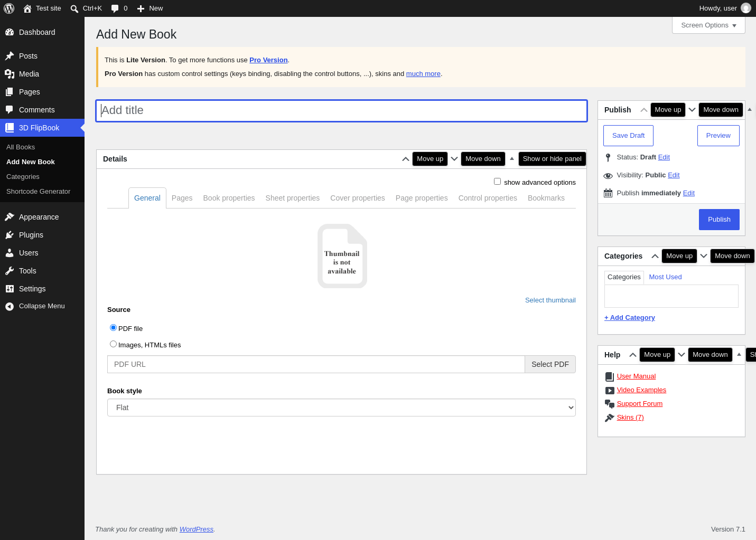The height and width of the screenshot is (540, 756).
Task: Move Publish panel up chevron
Action: point(643,110)
